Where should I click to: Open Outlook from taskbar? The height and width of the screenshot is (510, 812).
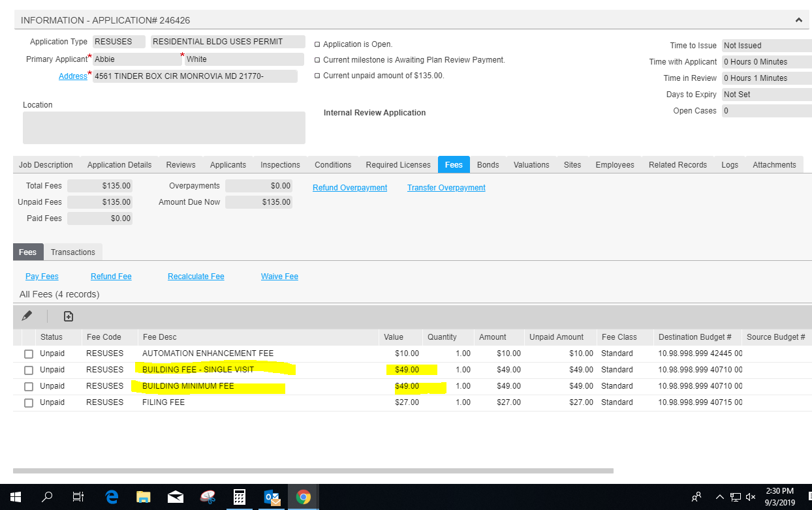[272, 497]
